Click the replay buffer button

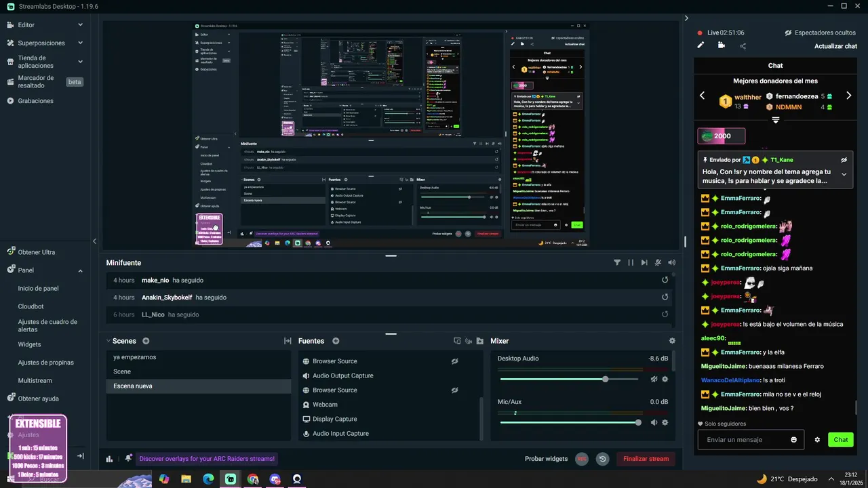tap(603, 459)
